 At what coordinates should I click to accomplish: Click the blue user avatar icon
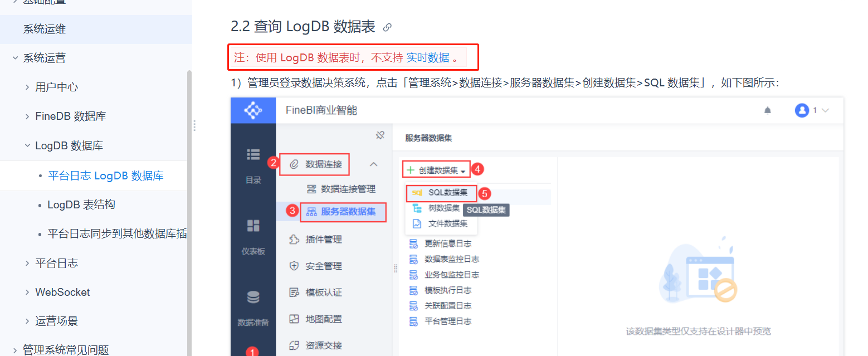pyautogui.click(x=802, y=110)
